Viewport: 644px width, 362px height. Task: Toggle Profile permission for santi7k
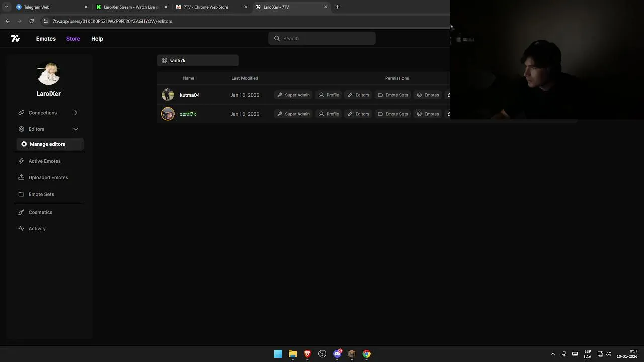coord(329,114)
